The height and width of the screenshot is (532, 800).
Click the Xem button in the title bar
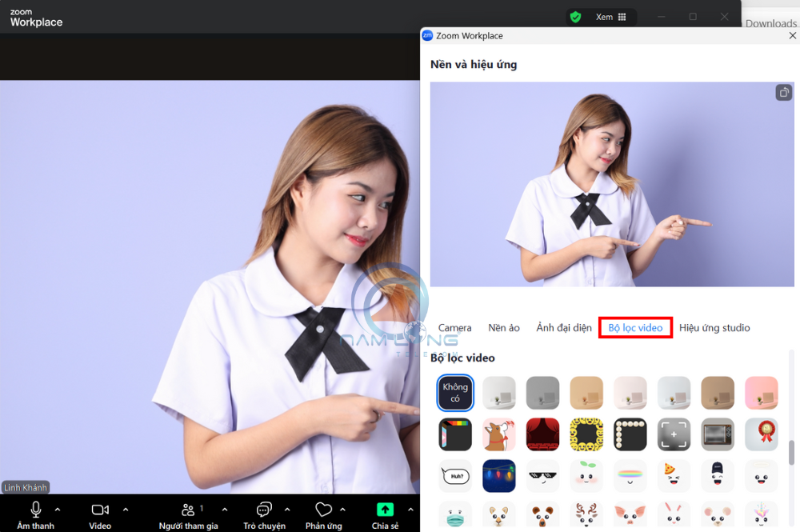pyautogui.click(x=604, y=16)
